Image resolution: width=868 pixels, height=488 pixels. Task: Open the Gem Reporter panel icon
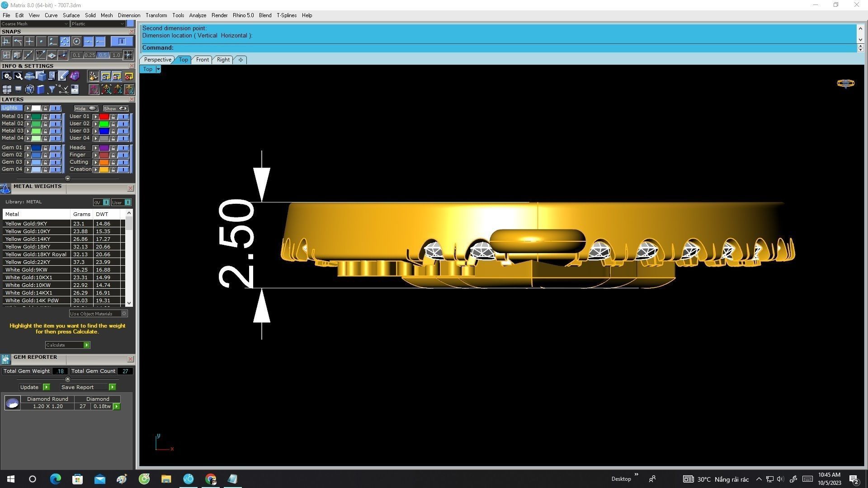(5, 359)
